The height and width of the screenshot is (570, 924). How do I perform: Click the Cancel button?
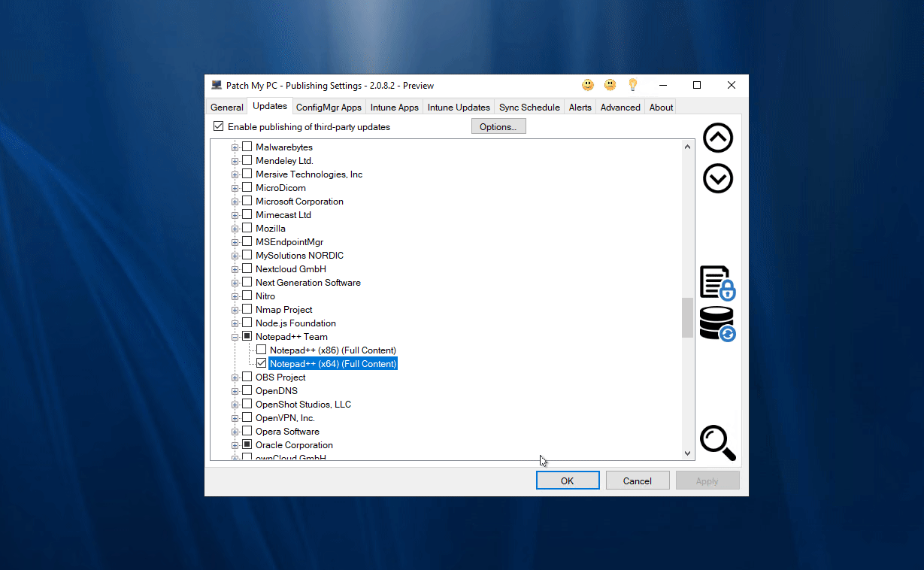(638, 481)
